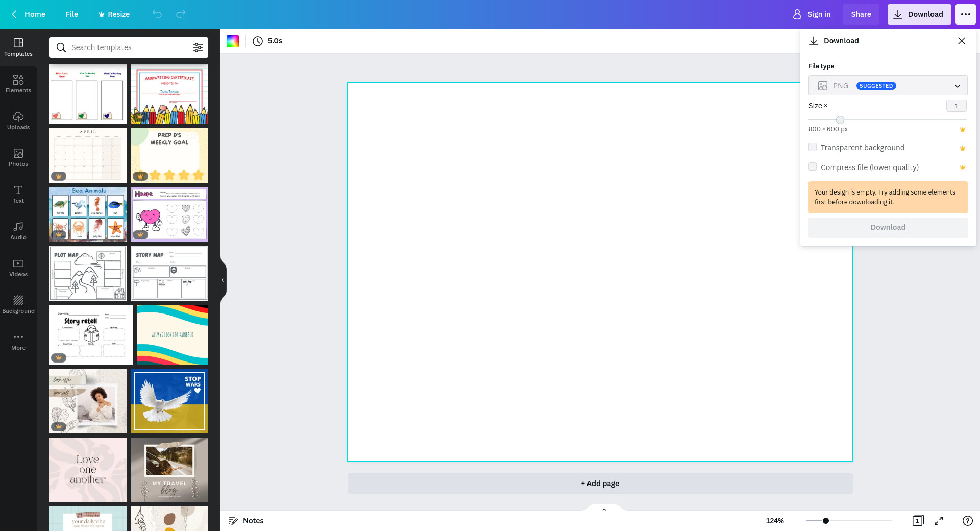The height and width of the screenshot is (531, 980).
Task: Select the My Travel blog template
Action: click(x=169, y=470)
